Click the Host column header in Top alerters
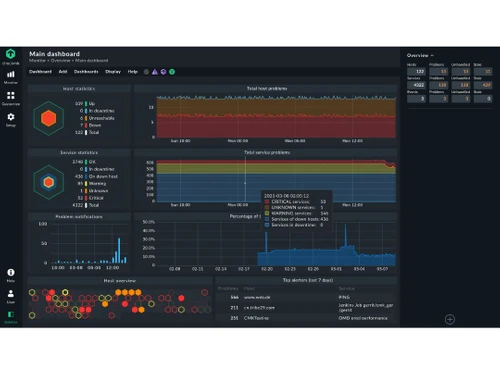The image size is (500, 375). point(249,289)
